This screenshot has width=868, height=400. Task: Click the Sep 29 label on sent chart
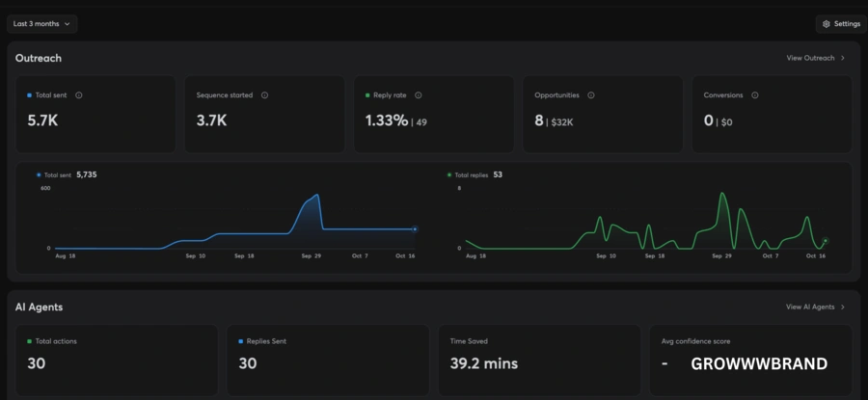312,256
